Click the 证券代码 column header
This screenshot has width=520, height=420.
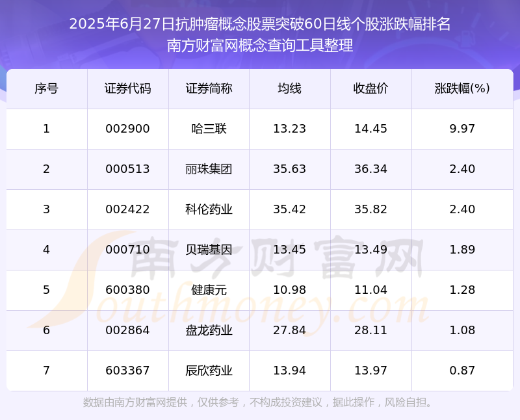127,88
